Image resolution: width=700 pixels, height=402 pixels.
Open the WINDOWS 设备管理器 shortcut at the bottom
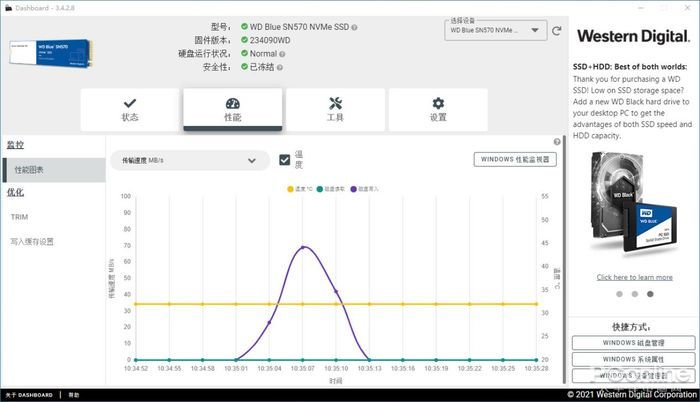point(633,376)
